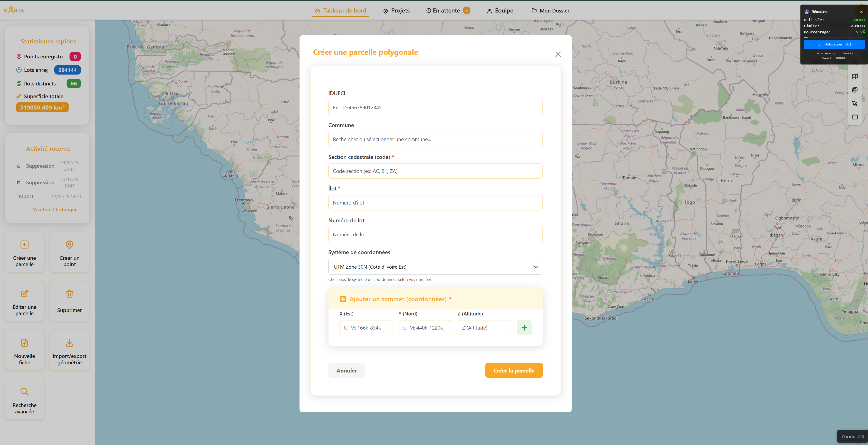Go to the Équipe tab
868x445 pixels.
(x=500, y=10)
